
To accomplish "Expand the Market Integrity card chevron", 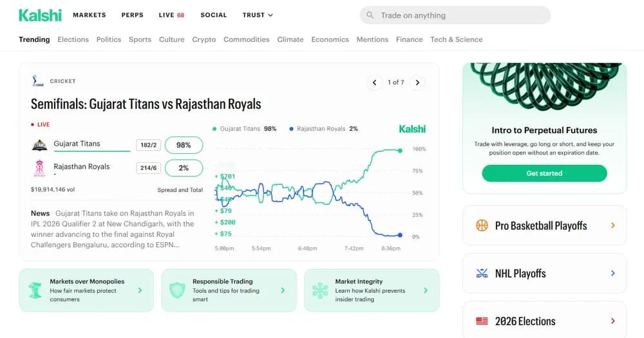I will coord(426,290).
